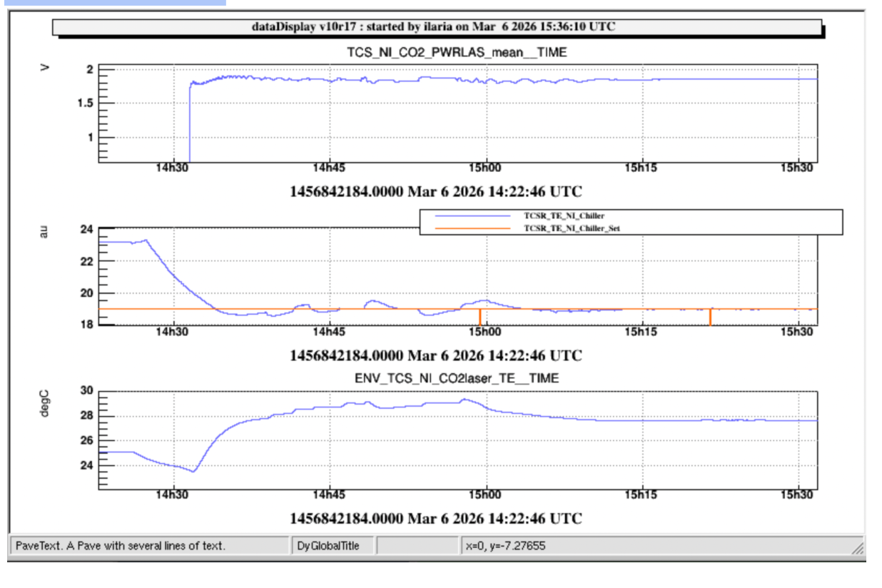Click the timestamp label under the top plot
The height and width of the screenshot is (588, 882).
(435, 192)
